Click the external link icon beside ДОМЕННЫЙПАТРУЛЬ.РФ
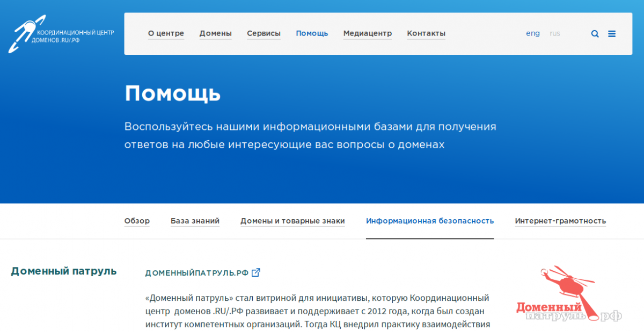The width and height of the screenshot is (644, 332). point(256,272)
